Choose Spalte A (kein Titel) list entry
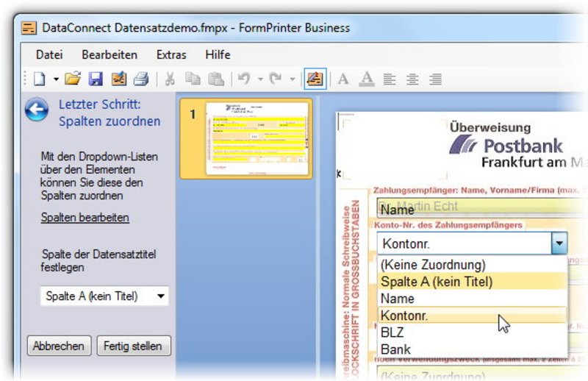Screen dimensions: 588x381 coord(472,282)
